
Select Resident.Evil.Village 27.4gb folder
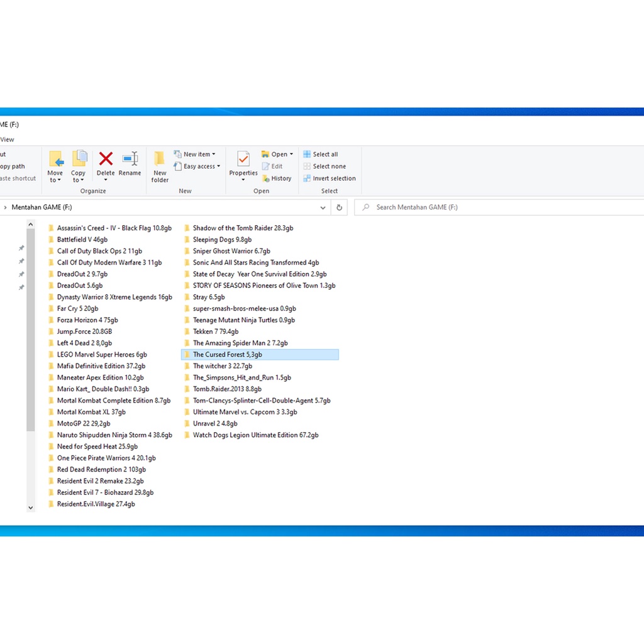(92, 504)
